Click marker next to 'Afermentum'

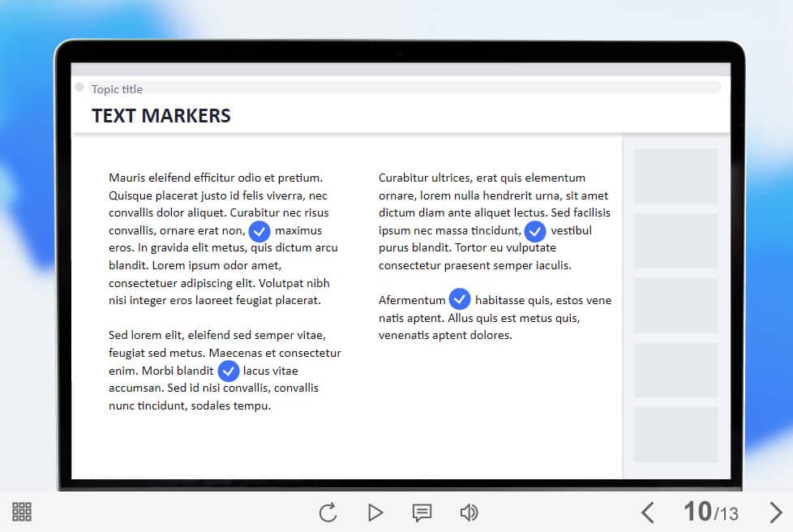pyautogui.click(x=460, y=299)
